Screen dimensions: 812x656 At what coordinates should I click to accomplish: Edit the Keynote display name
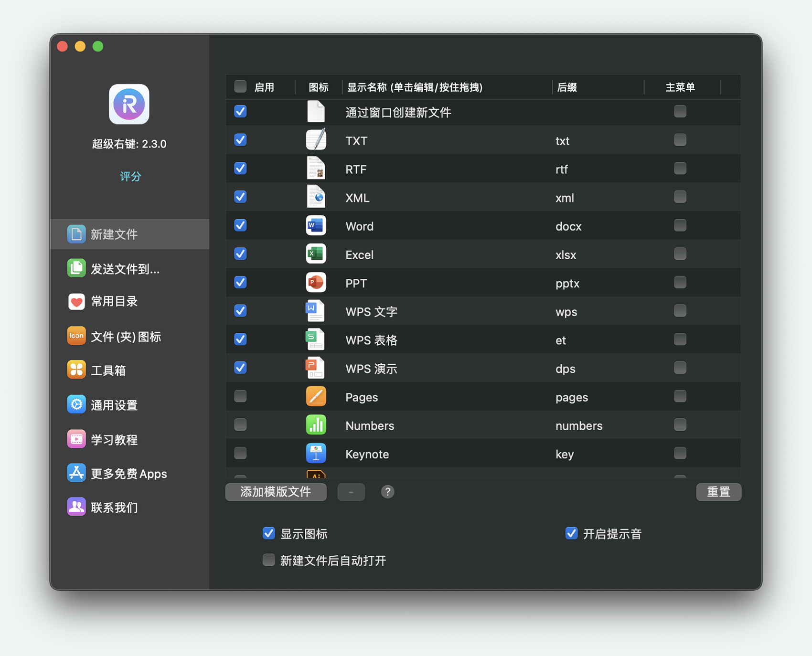[x=367, y=454]
